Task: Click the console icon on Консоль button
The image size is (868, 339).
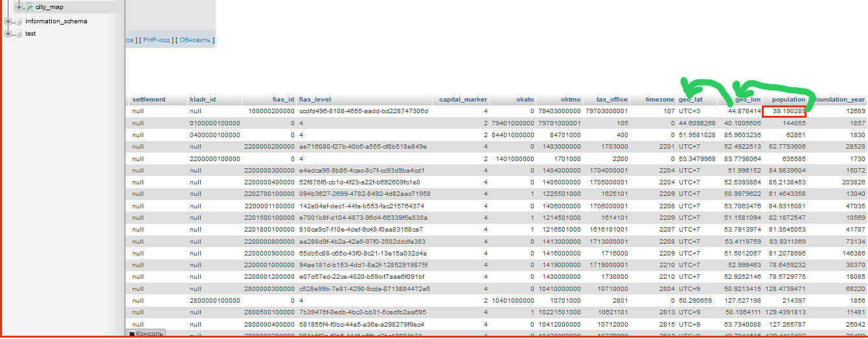Action: [131, 334]
